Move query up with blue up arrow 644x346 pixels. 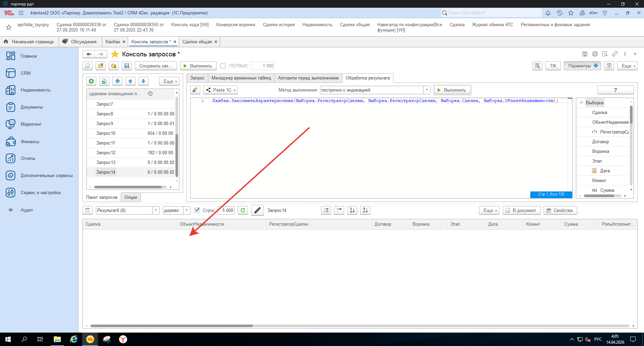click(130, 81)
